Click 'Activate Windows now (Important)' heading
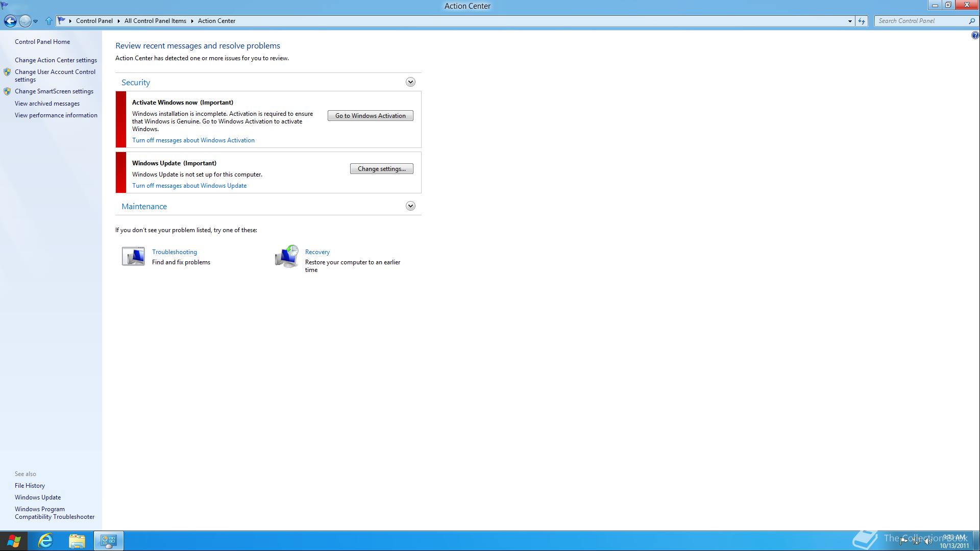Image resolution: width=980 pixels, height=551 pixels. point(183,103)
